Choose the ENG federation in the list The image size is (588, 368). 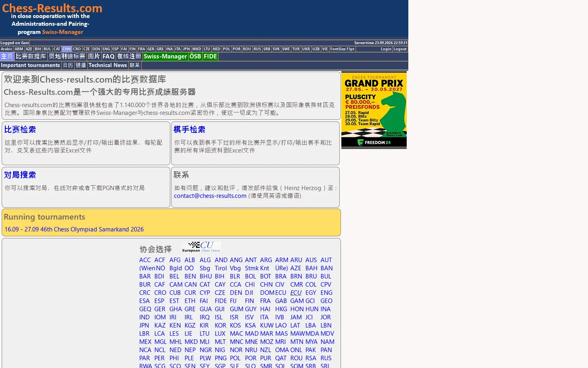pyautogui.click(x=327, y=293)
